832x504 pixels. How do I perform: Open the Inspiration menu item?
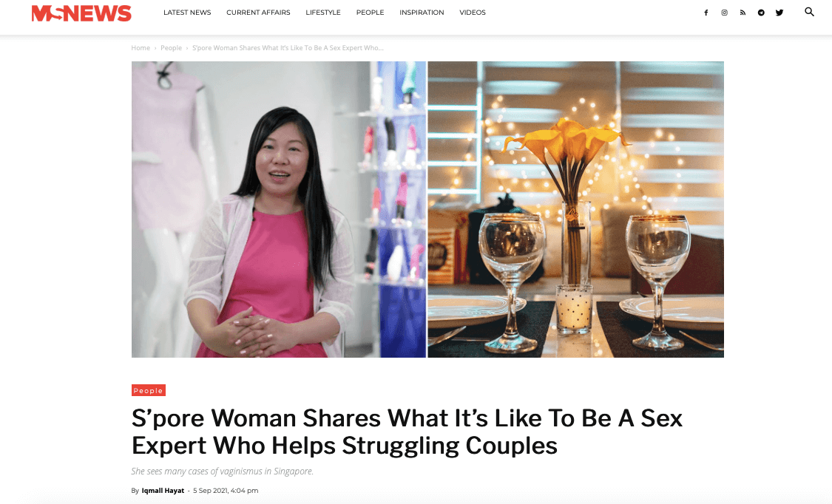pos(422,12)
